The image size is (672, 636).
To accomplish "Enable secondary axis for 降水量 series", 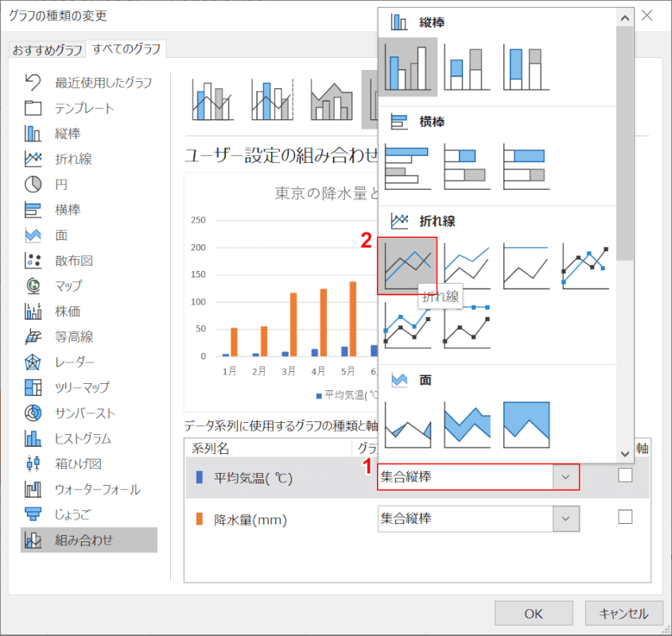I will click(625, 517).
